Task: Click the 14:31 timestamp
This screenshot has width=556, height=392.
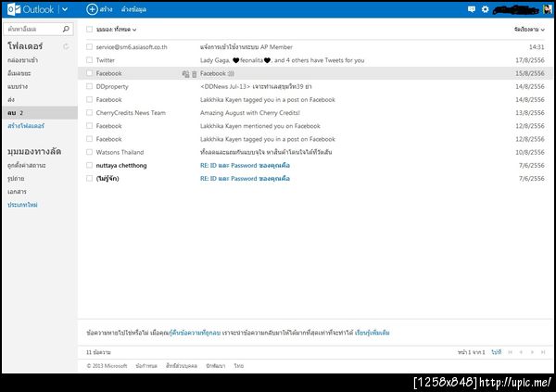Action: click(x=537, y=47)
